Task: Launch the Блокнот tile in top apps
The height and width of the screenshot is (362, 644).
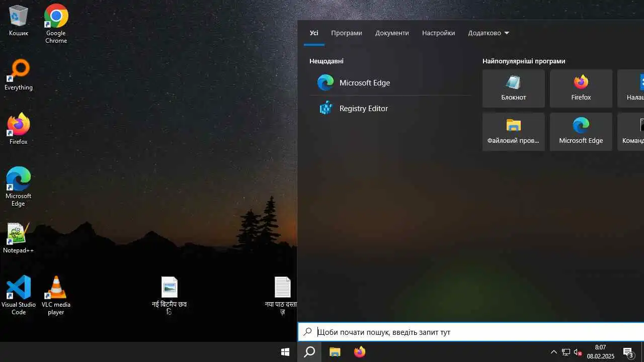Action: (x=514, y=88)
